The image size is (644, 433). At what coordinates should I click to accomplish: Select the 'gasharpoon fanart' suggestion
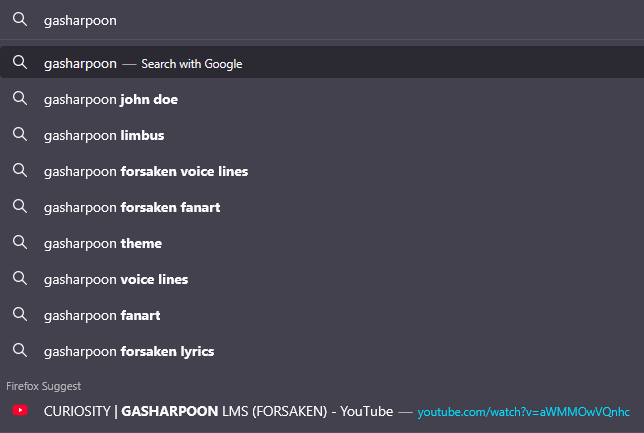pyautogui.click(x=322, y=315)
